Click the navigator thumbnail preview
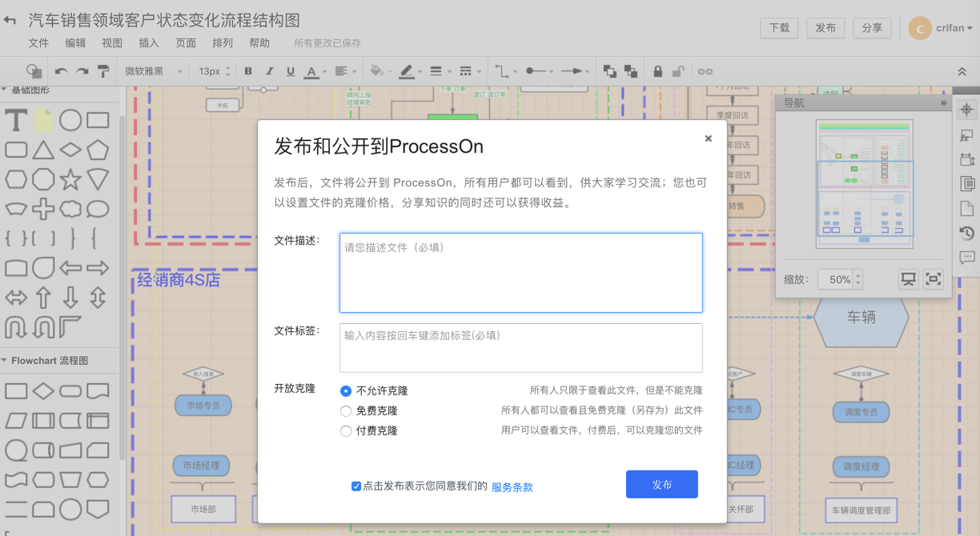 [865, 183]
